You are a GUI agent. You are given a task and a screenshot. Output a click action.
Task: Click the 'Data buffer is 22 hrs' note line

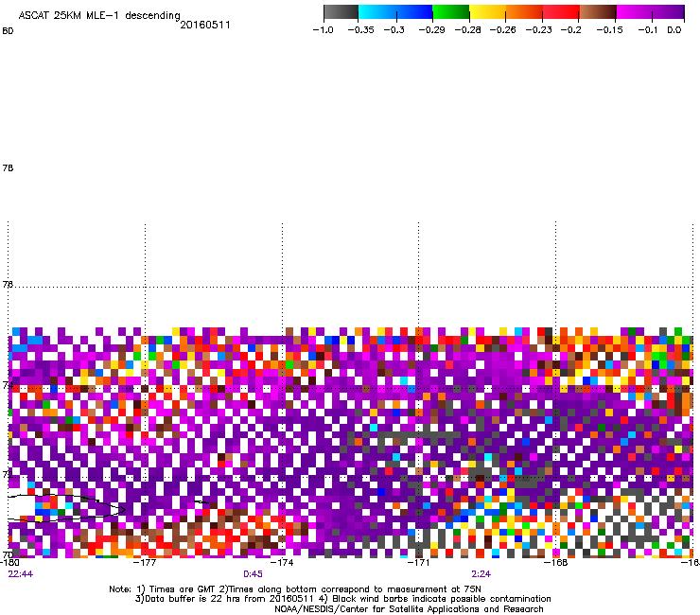342,599
